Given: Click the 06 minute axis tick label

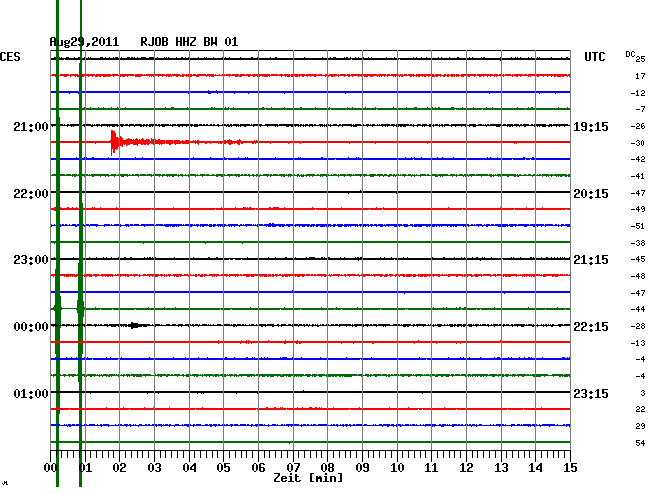Looking at the screenshot, I should [x=258, y=468].
